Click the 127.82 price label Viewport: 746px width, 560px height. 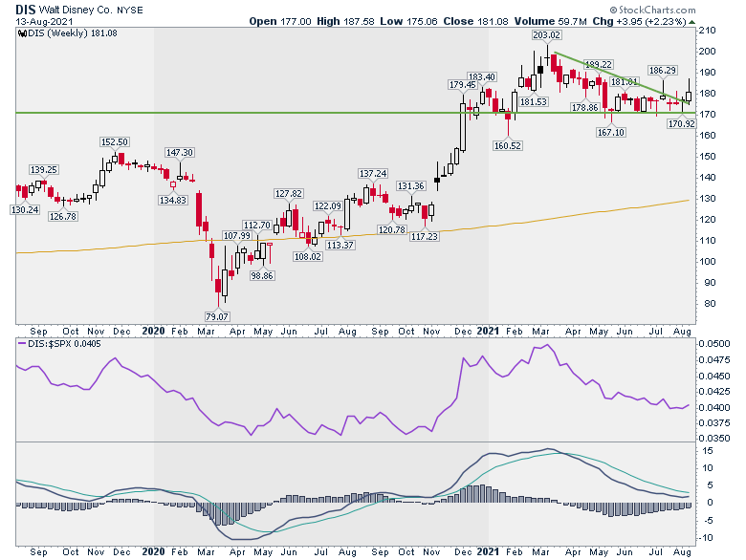tap(288, 193)
